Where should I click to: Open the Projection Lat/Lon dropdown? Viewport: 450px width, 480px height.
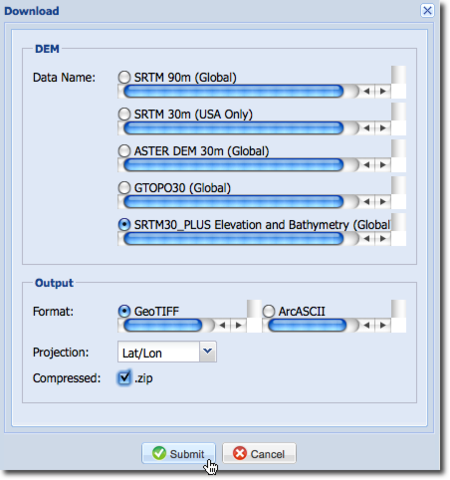pos(208,351)
